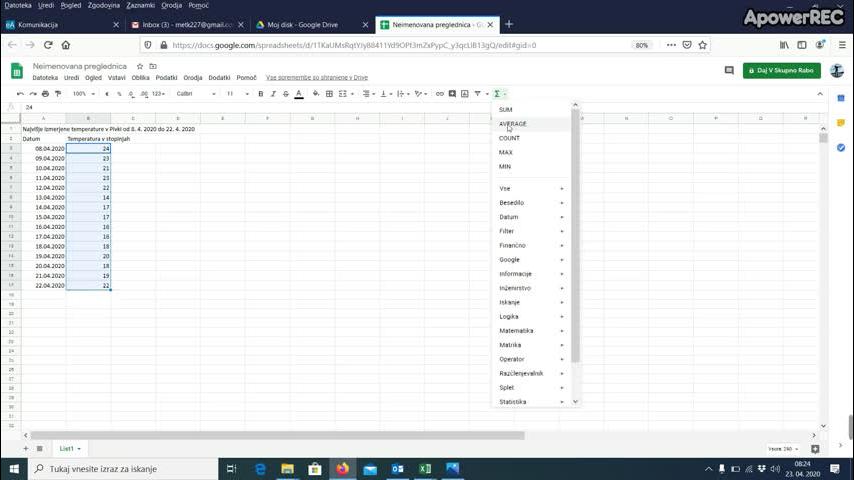Select the Paint format tool
The height and width of the screenshot is (480, 854).
(58, 94)
